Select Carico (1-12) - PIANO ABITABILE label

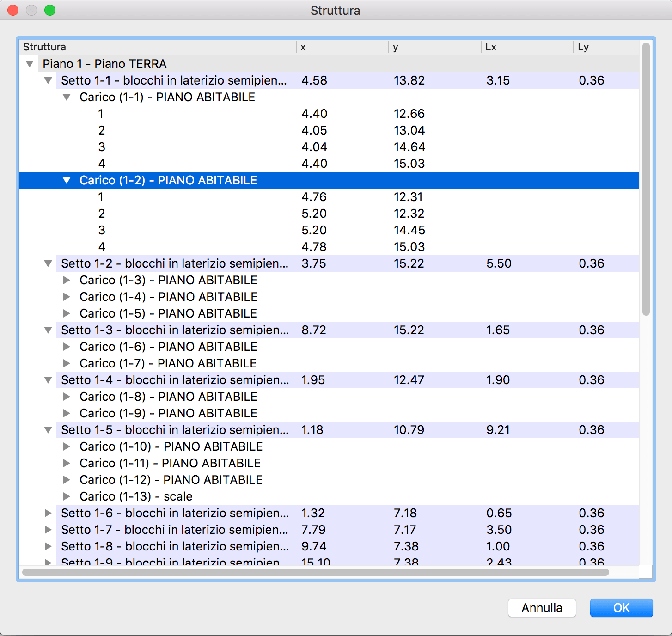pos(171,480)
